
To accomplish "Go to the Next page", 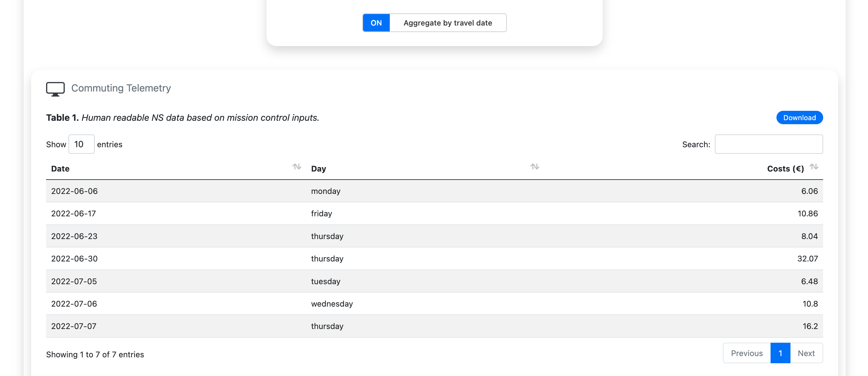I will point(806,353).
